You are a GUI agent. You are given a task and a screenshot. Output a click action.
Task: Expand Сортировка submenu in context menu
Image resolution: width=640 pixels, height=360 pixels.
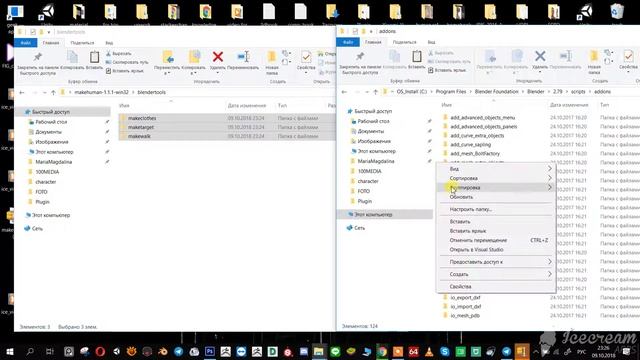496,178
